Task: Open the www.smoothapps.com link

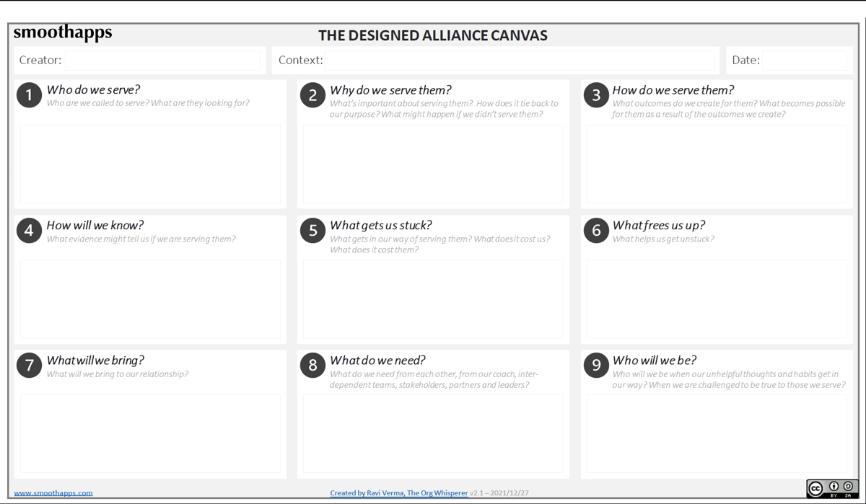Action: [55, 492]
